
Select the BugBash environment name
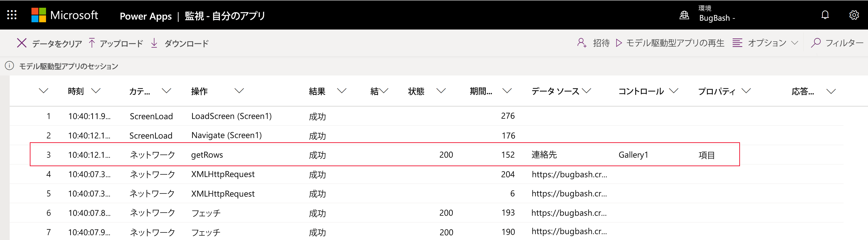717,18
